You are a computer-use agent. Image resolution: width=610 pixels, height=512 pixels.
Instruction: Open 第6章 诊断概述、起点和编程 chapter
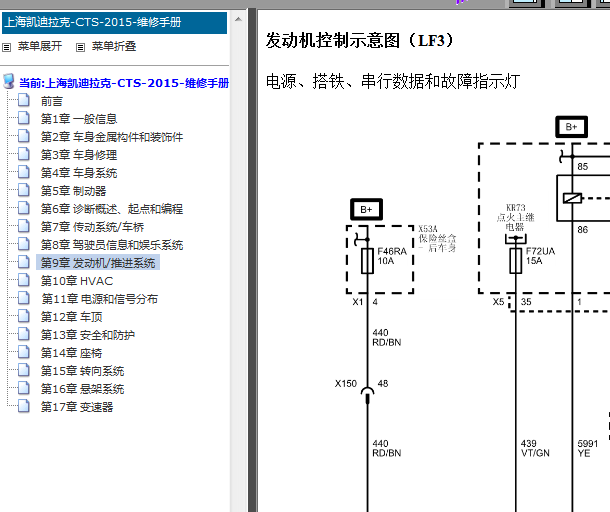coord(112,209)
